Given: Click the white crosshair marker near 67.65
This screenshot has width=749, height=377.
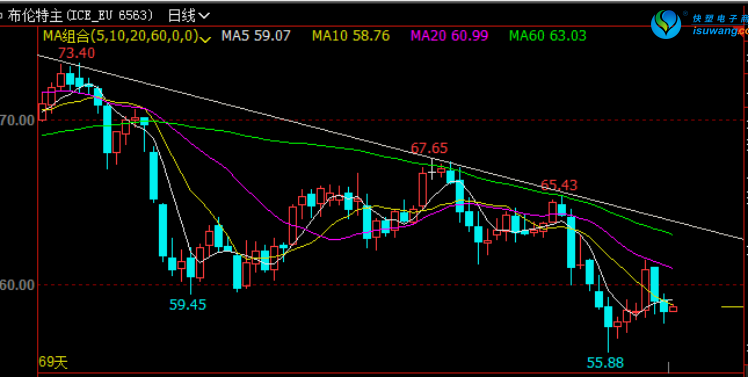Looking at the screenshot, I should (432, 171).
